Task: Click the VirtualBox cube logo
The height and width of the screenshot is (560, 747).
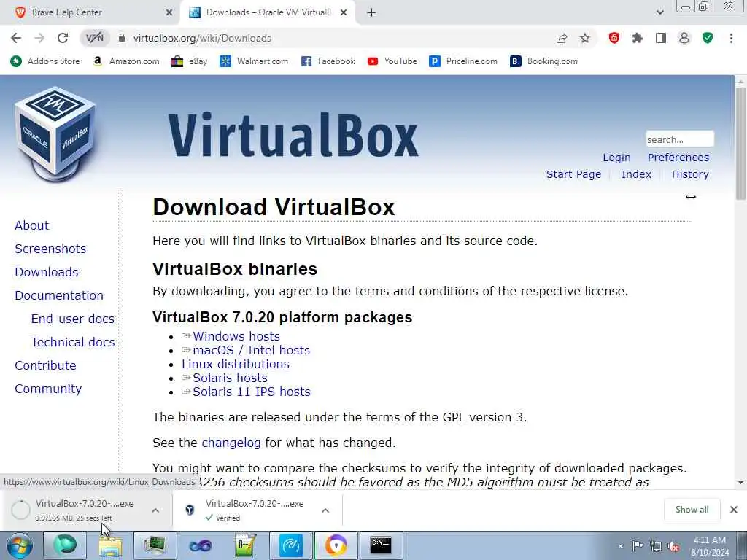Action: (x=55, y=133)
